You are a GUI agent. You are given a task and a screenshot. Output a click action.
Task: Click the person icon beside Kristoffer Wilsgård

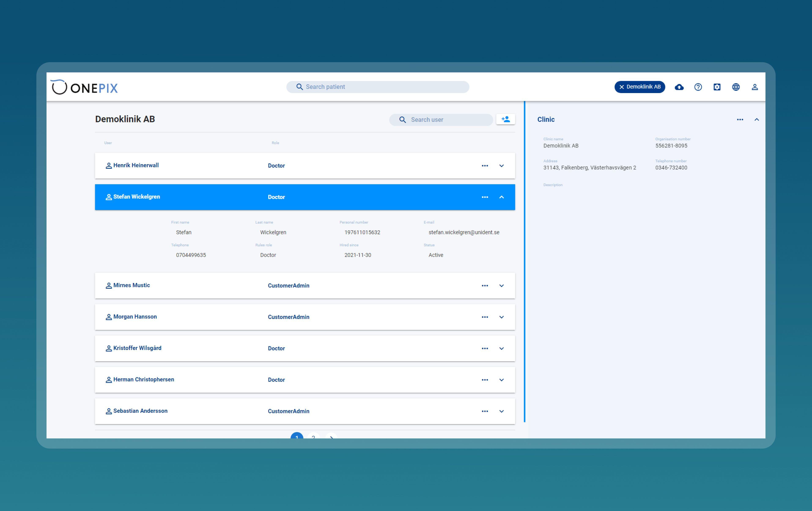click(x=108, y=348)
